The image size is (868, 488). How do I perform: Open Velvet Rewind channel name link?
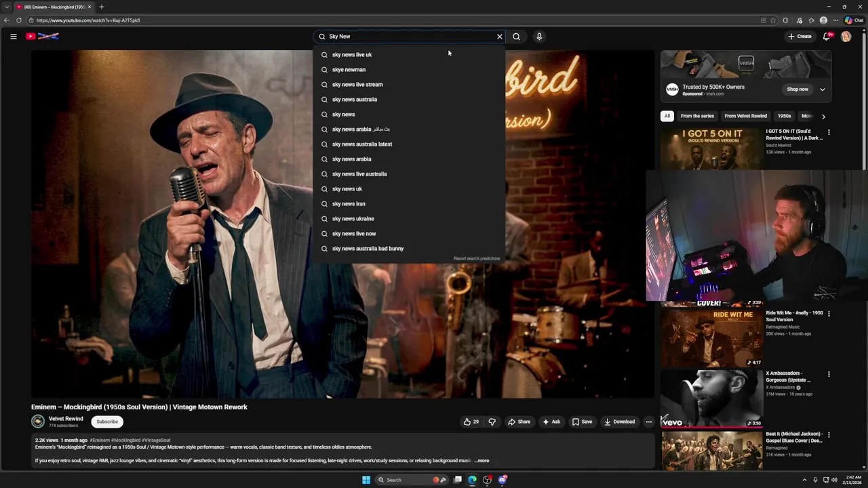click(66, 419)
